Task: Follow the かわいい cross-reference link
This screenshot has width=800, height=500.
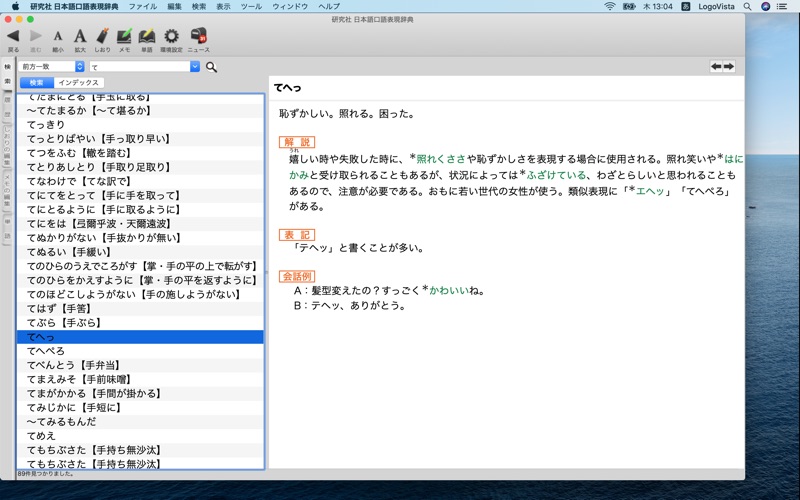Action: tap(449, 291)
